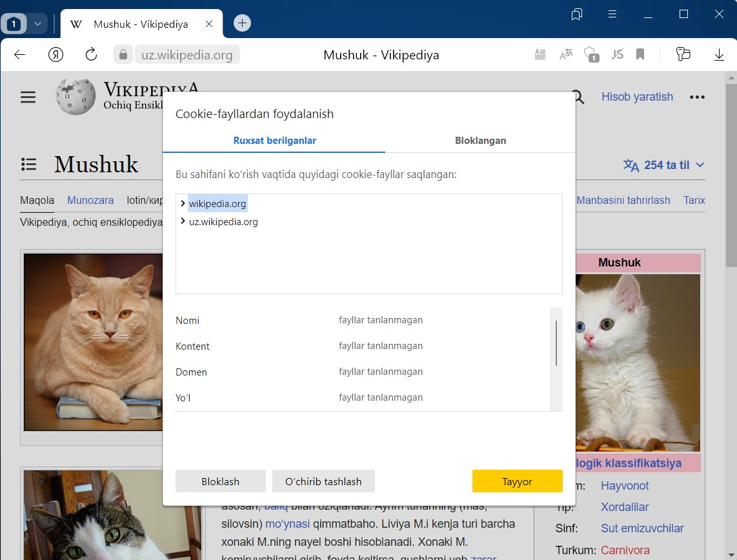This screenshot has width=737, height=560.
Task: Expand the wikipedia.org cookie tree node
Action: (x=183, y=204)
